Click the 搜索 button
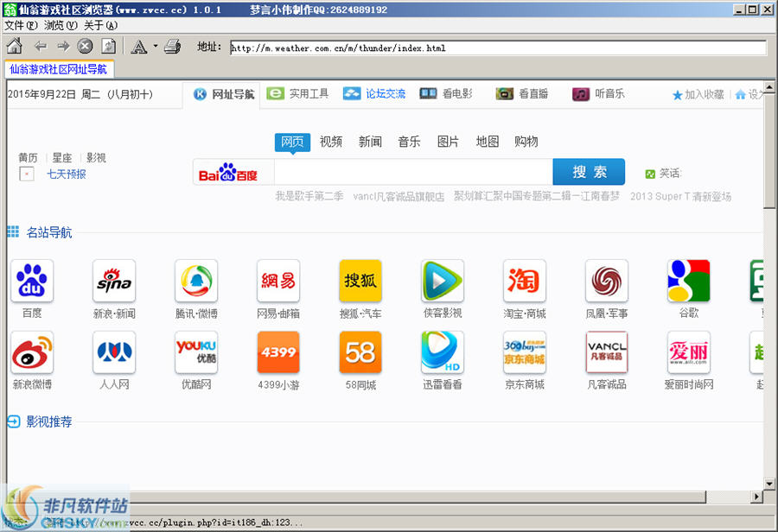The width and height of the screenshot is (778, 532). (589, 172)
